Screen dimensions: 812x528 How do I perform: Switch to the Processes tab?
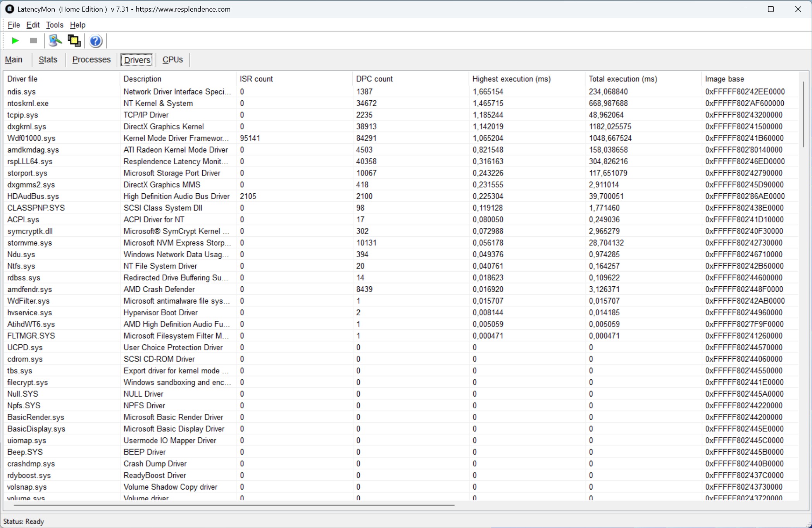click(91, 60)
